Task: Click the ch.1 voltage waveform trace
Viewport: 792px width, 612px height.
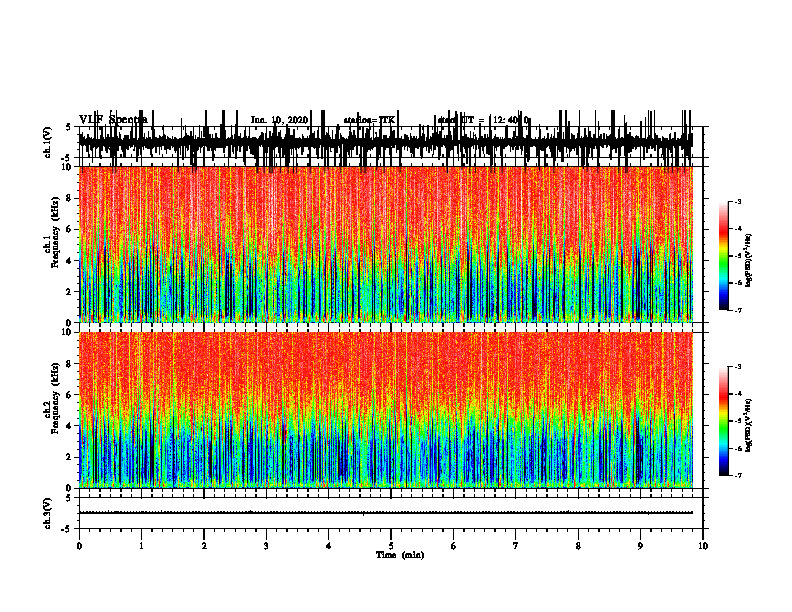Action: click(x=386, y=142)
